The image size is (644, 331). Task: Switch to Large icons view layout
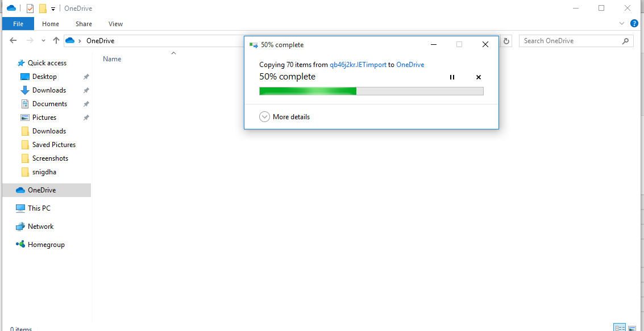pyautogui.click(x=632, y=327)
